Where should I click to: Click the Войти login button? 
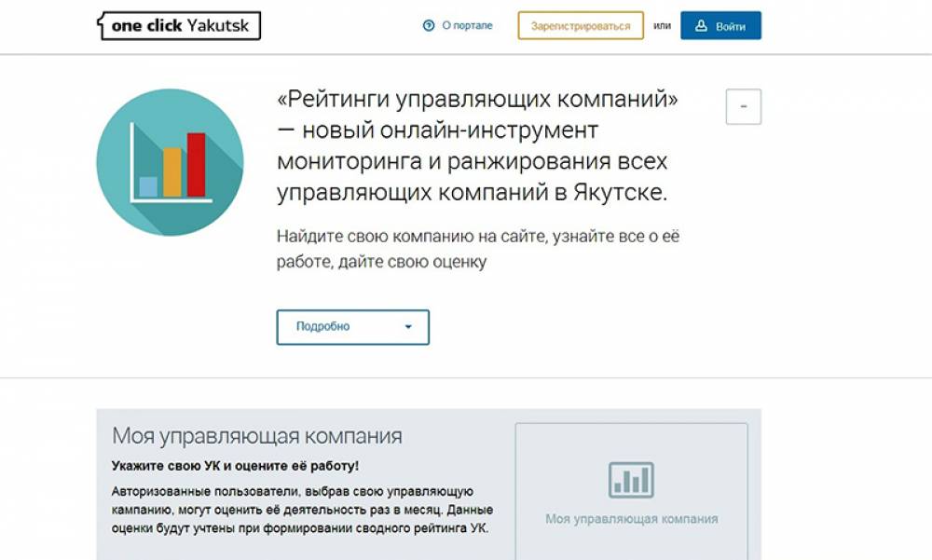pos(720,26)
